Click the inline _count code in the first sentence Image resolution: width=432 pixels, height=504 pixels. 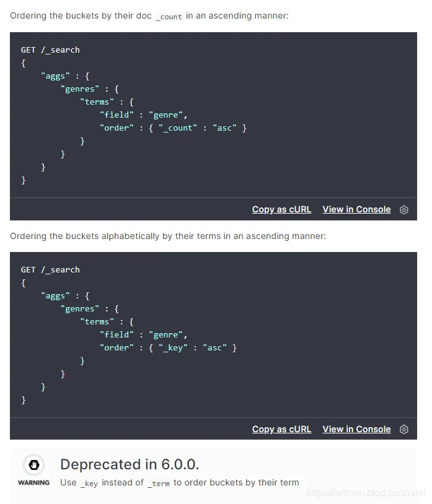point(169,16)
